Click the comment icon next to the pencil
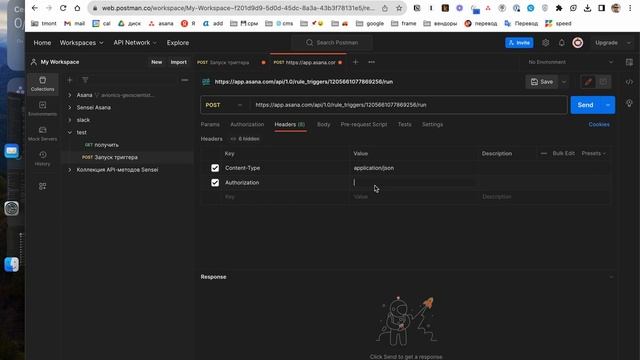The image size is (640, 360). (x=603, y=82)
